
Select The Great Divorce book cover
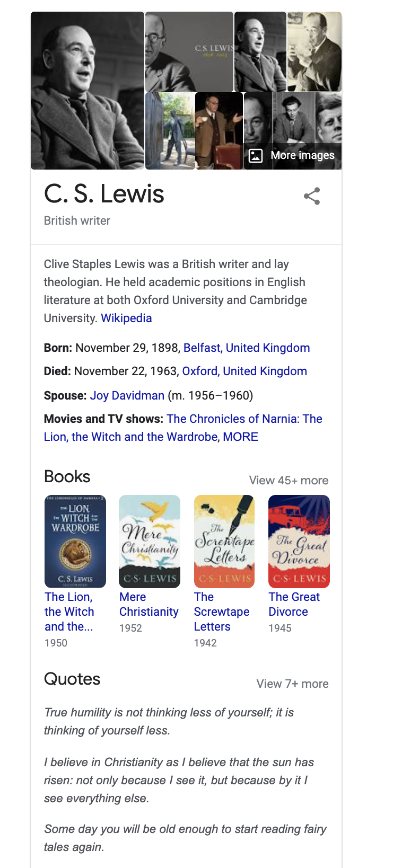(x=299, y=542)
